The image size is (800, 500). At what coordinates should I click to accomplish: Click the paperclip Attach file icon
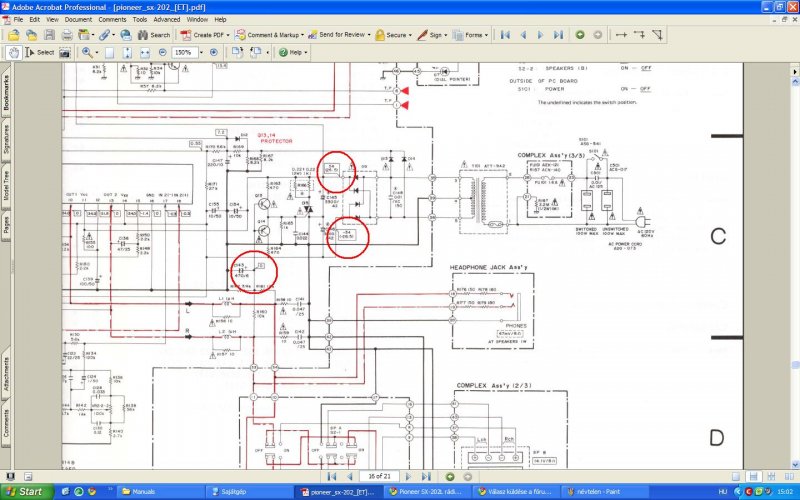[104, 35]
